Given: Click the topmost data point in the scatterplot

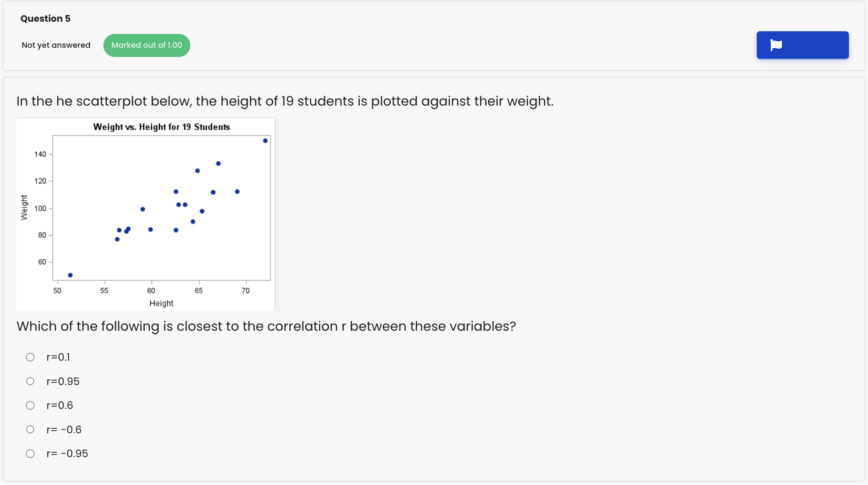Looking at the screenshot, I should click(x=265, y=140).
